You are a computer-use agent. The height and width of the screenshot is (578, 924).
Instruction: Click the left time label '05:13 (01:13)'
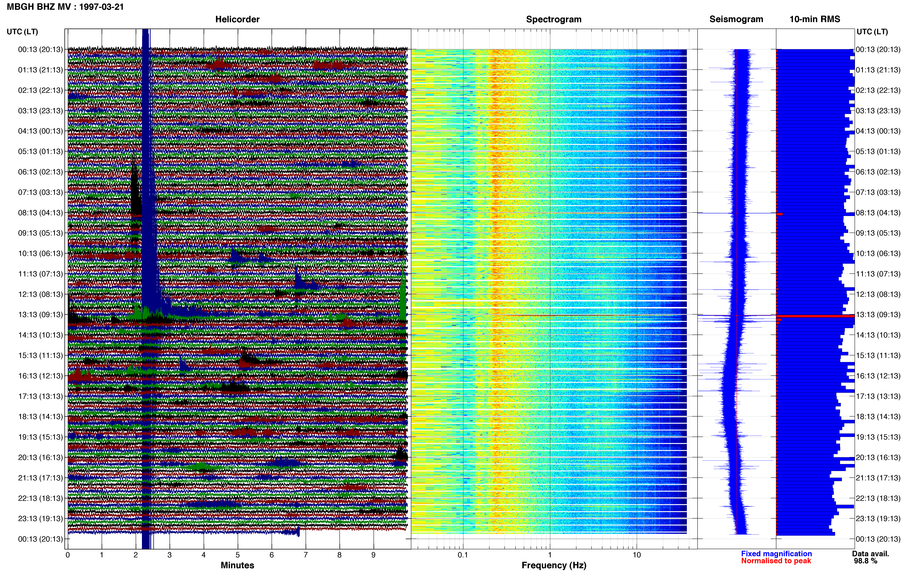click(41, 151)
